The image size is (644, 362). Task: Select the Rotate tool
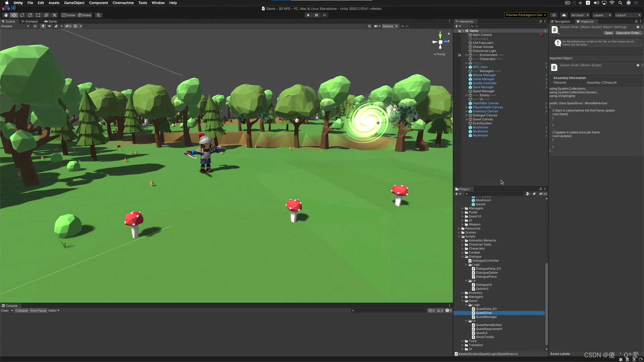22,15
